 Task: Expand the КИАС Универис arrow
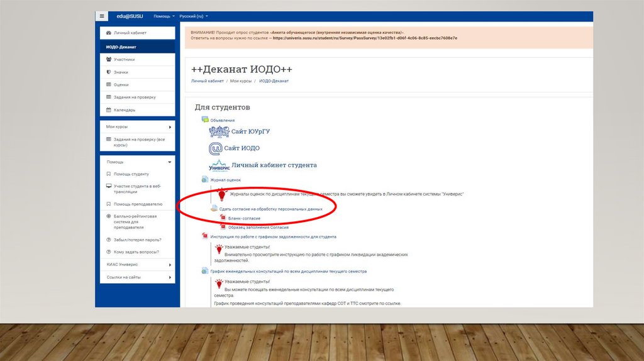[x=170, y=265]
